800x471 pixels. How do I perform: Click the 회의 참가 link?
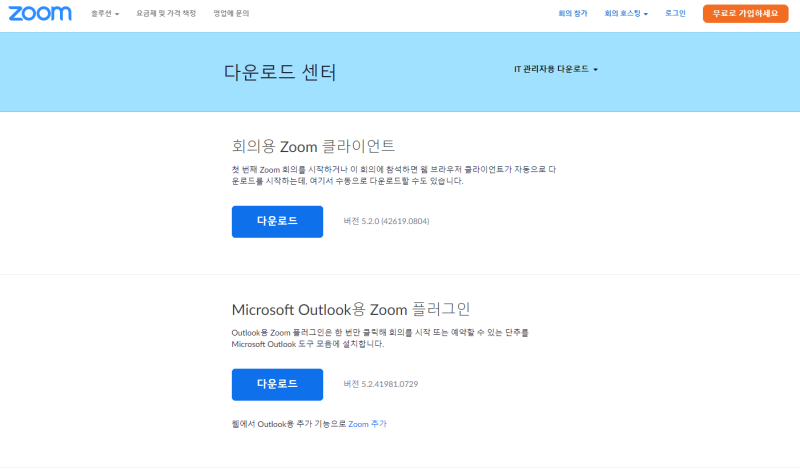573,14
